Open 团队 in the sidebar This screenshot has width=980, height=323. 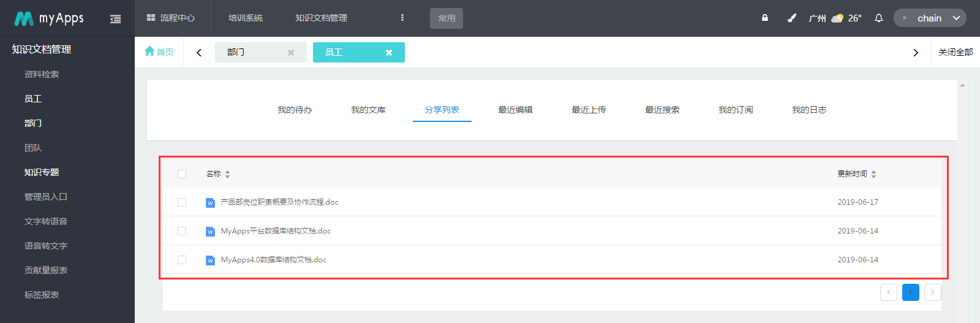click(x=33, y=148)
